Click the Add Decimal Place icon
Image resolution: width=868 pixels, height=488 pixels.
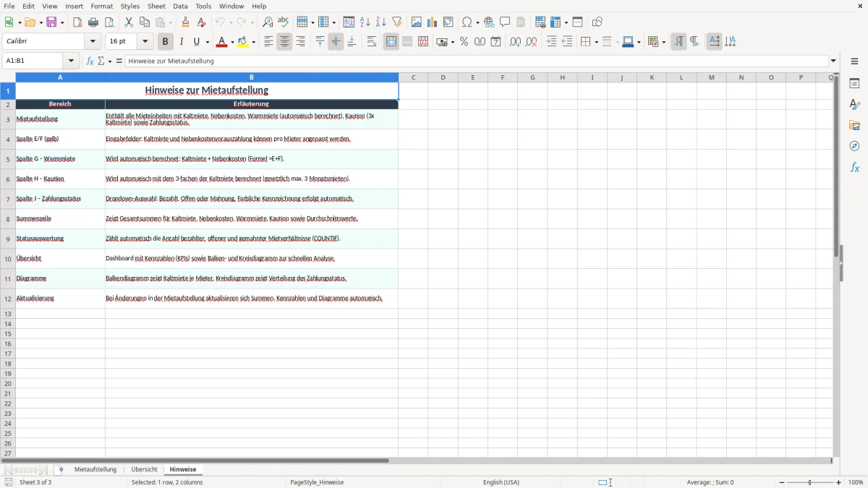click(515, 42)
